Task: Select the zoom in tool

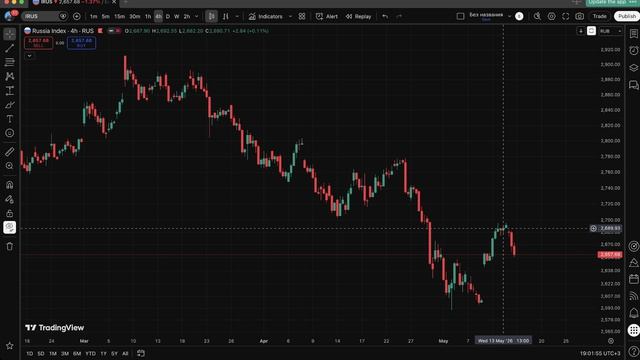Action: (x=10, y=166)
